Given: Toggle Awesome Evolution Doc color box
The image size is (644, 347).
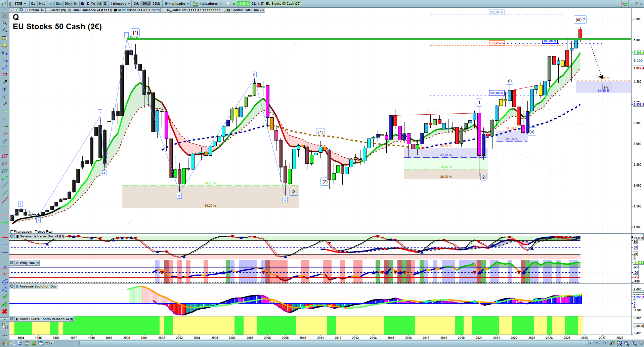Looking at the screenshot, I should pos(17,286).
